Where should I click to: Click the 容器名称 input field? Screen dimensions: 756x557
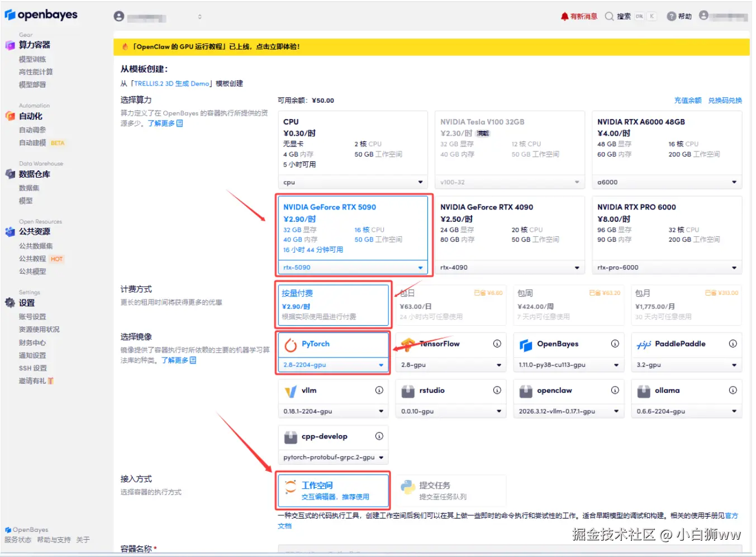coord(510,550)
